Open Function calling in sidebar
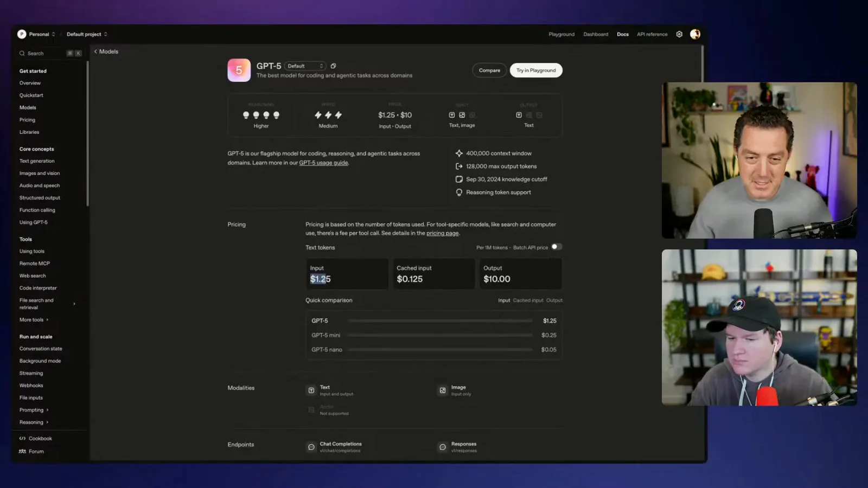Image resolution: width=868 pixels, height=488 pixels. pos(37,210)
